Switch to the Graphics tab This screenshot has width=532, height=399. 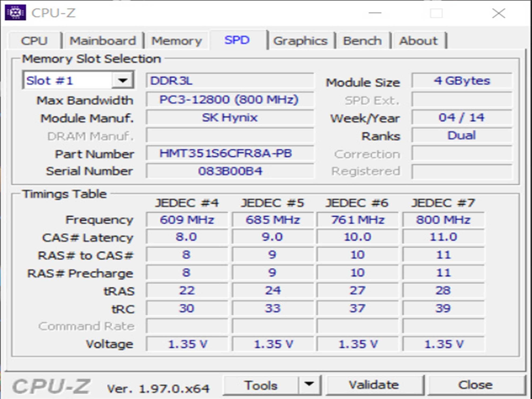300,41
